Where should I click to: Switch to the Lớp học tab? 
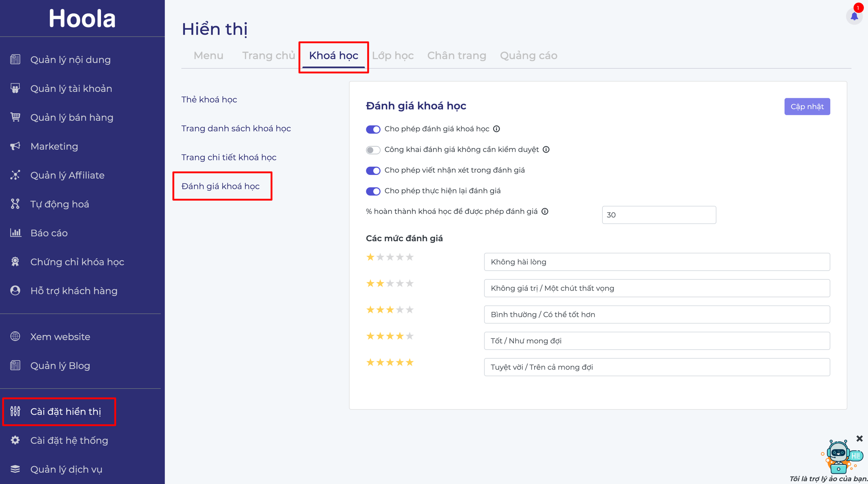(393, 56)
